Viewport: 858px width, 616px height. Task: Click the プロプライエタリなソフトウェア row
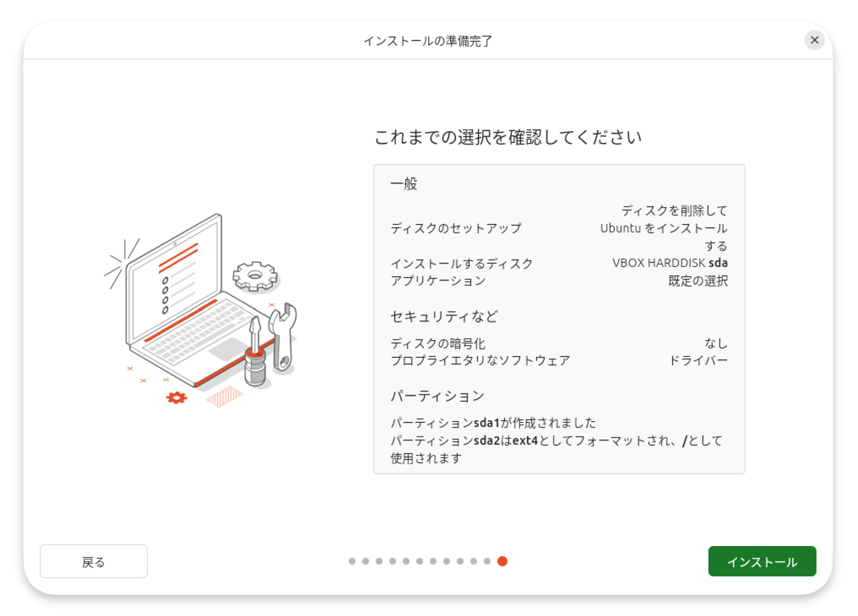coord(480,361)
